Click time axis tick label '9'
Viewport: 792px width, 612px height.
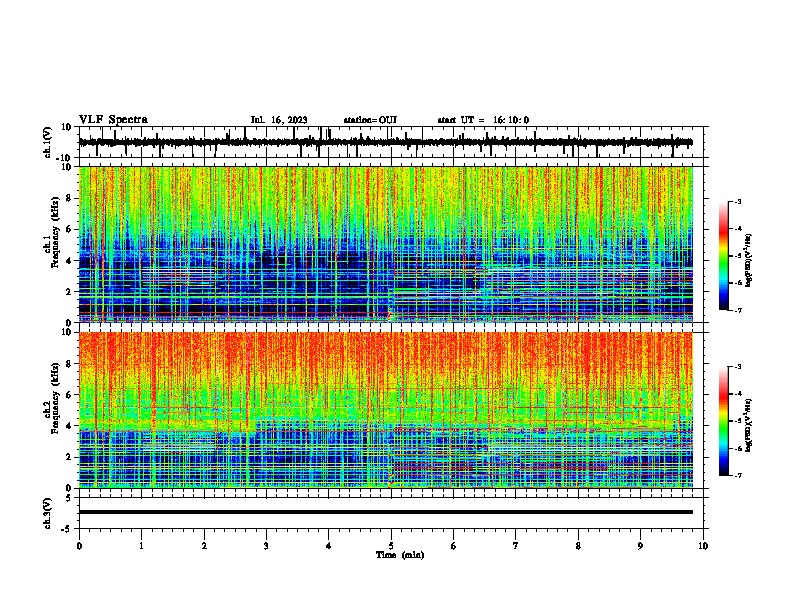coord(640,546)
